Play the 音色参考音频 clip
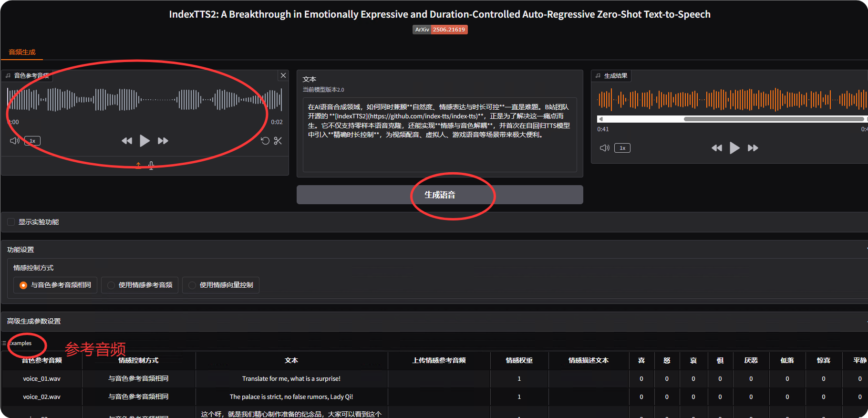This screenshot has height=418, width=868. click(145, 141)
